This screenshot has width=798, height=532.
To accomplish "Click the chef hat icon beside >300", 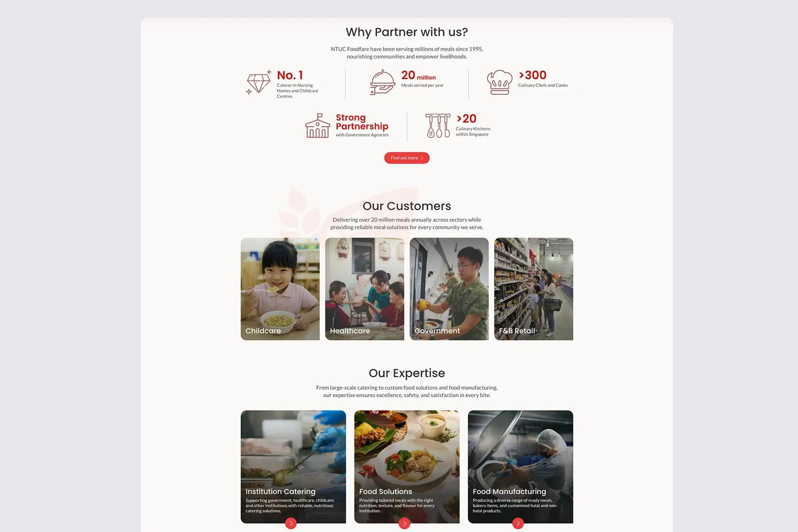I will click(500, 82).
